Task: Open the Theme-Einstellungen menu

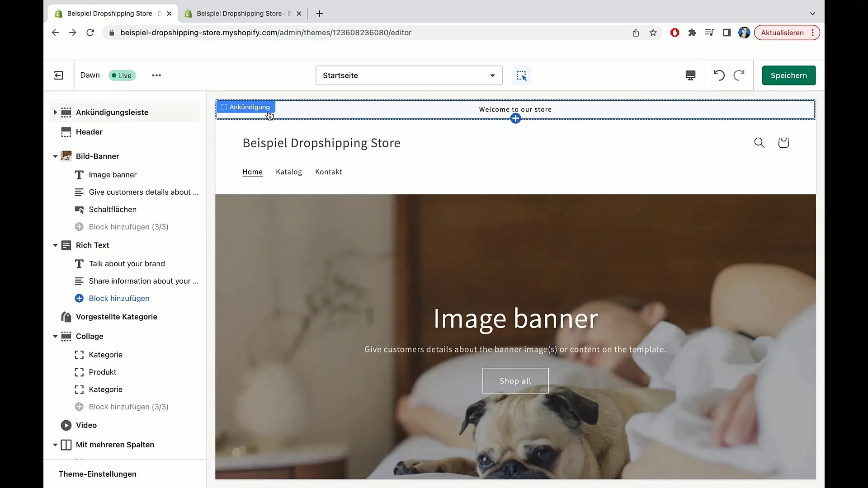Action: pos(97,474)
